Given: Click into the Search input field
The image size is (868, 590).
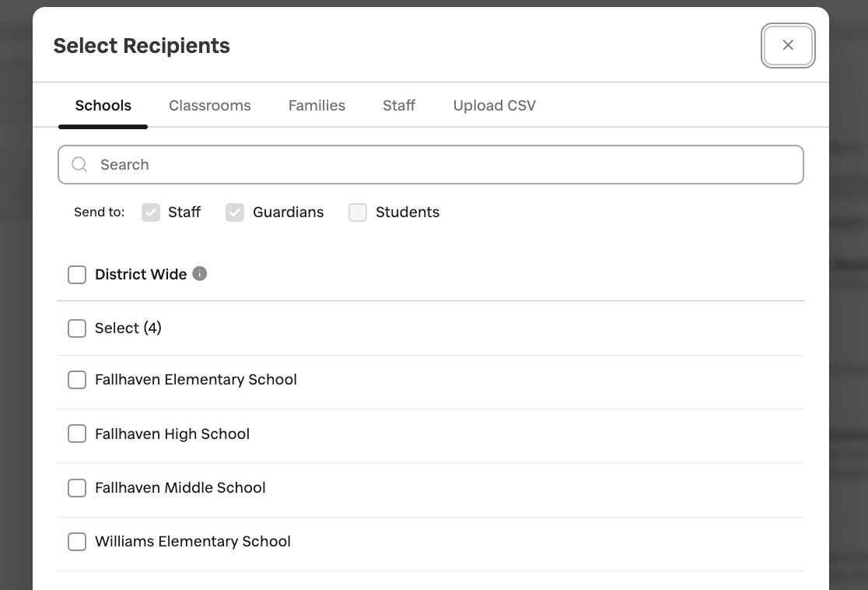Looking at the screenshot, I should [311, 164].
